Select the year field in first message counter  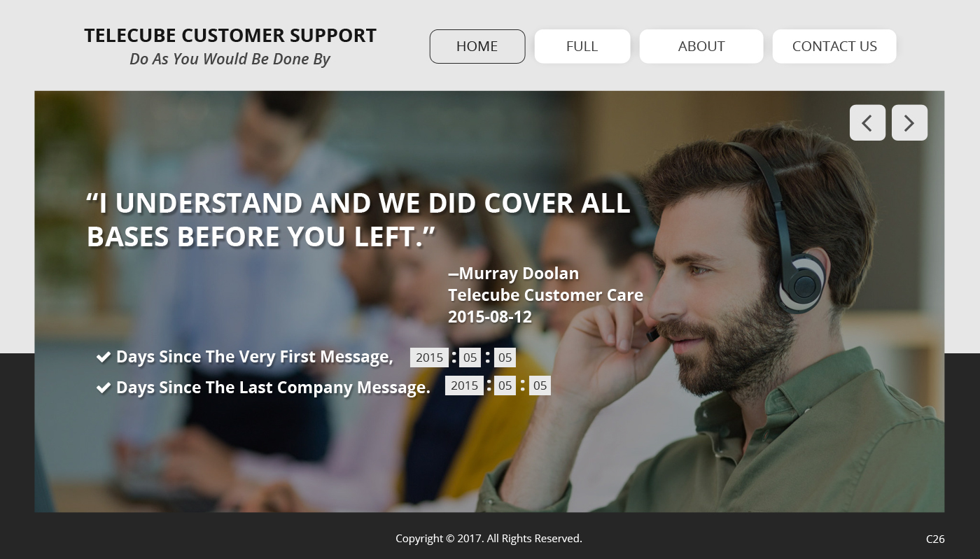pyautogui.click(x=429, y=358)
